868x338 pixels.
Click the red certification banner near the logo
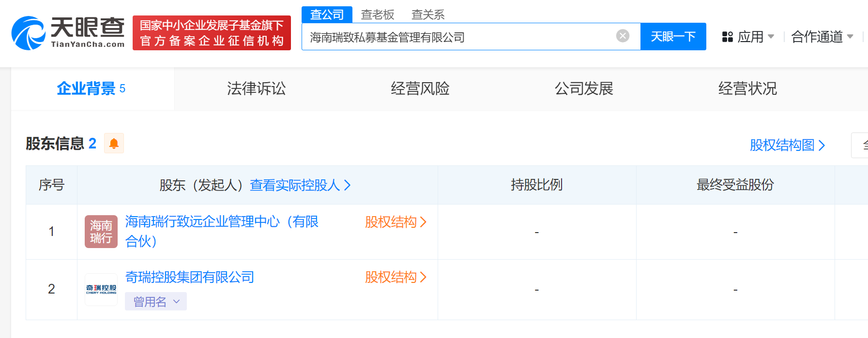point(212,33)
